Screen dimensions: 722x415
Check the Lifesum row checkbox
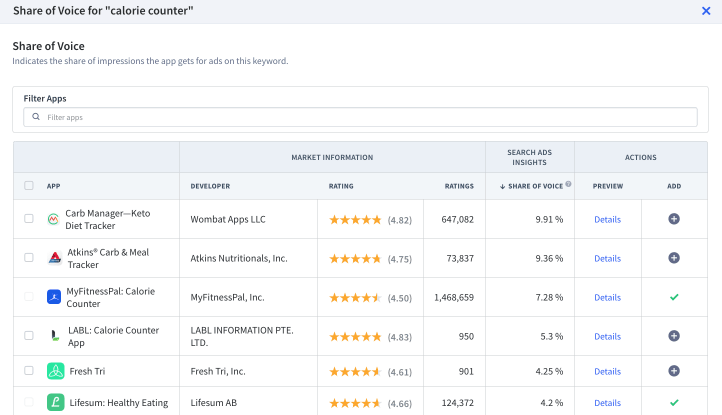(x=29, y=402)
